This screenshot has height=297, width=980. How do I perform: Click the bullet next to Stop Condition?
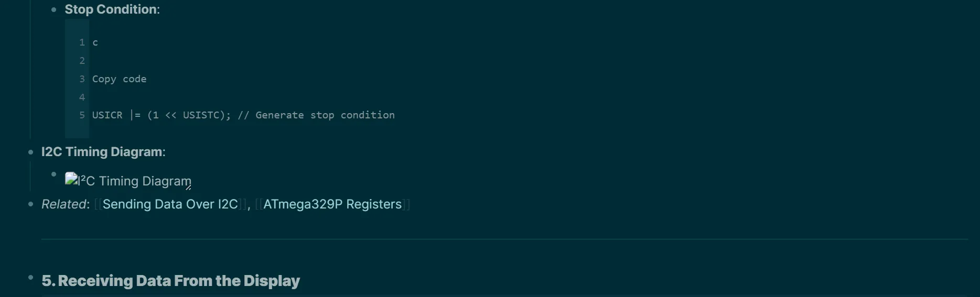[x=53, y=9]
